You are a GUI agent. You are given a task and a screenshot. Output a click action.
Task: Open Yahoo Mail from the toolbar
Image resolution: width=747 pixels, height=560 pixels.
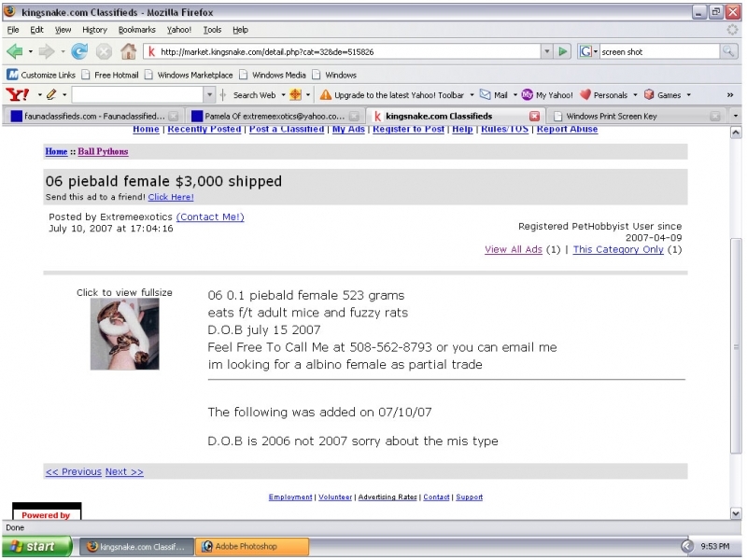pos(494,95)
